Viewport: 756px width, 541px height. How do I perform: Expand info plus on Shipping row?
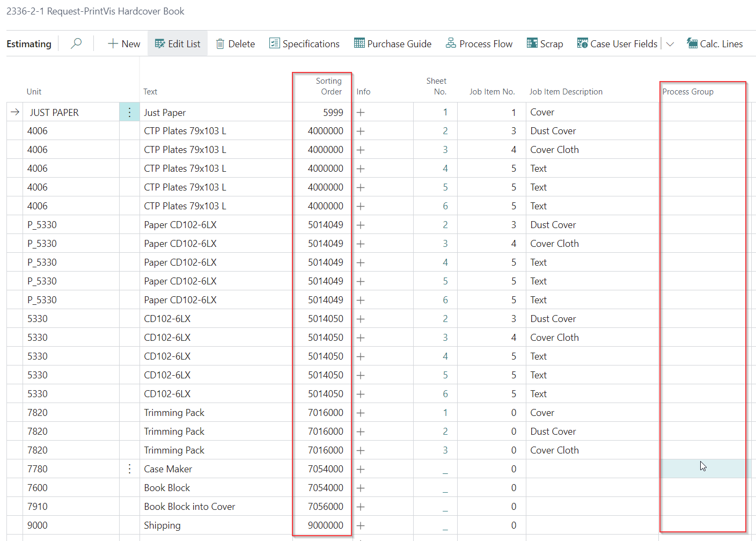coord(361,525)
